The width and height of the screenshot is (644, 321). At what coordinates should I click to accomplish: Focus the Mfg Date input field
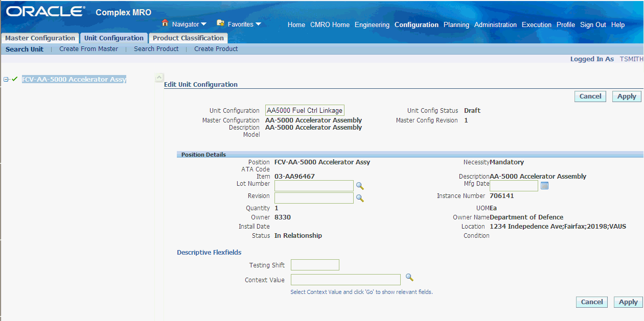coord(514,186)
